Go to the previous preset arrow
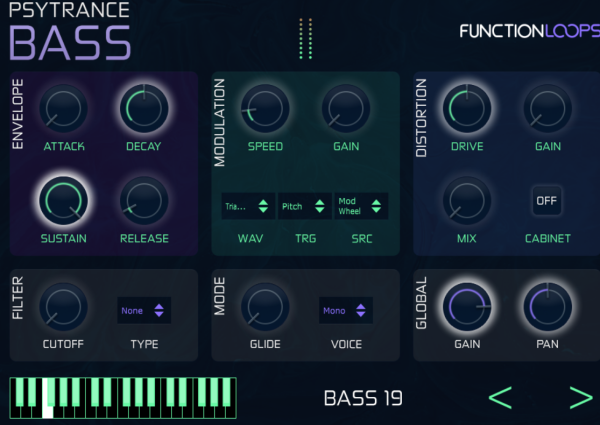The image size is (600, 425). pyautogui.click(x=500, y=397)
